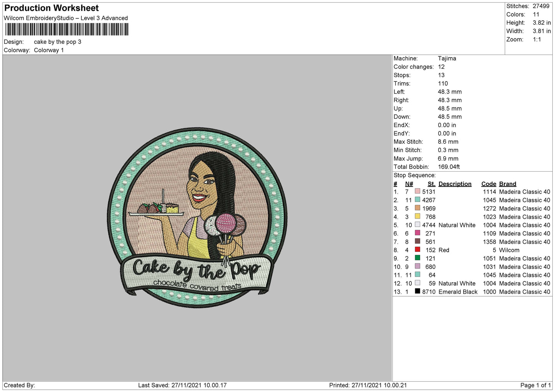Click the Total Bobbin value '169.04ft'
The width and height of the screenshot is (555, 392).
[449, 167]
